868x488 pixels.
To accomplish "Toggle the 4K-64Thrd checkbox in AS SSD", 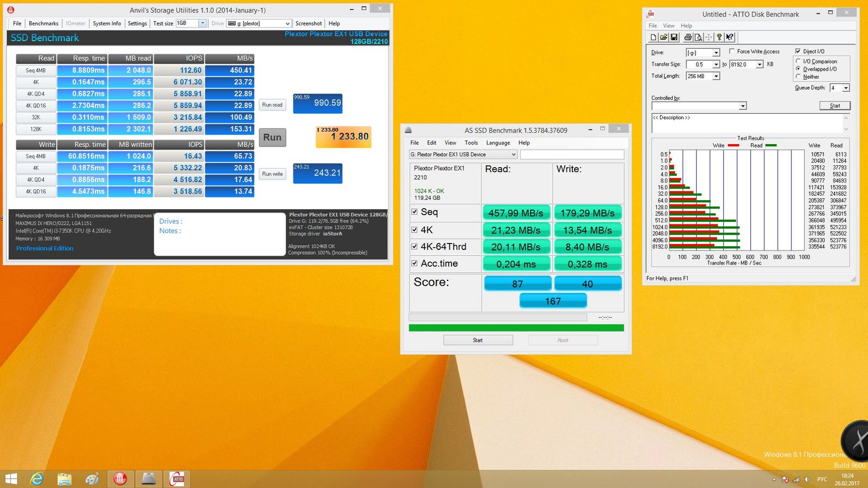I will (x=414, y=247).
